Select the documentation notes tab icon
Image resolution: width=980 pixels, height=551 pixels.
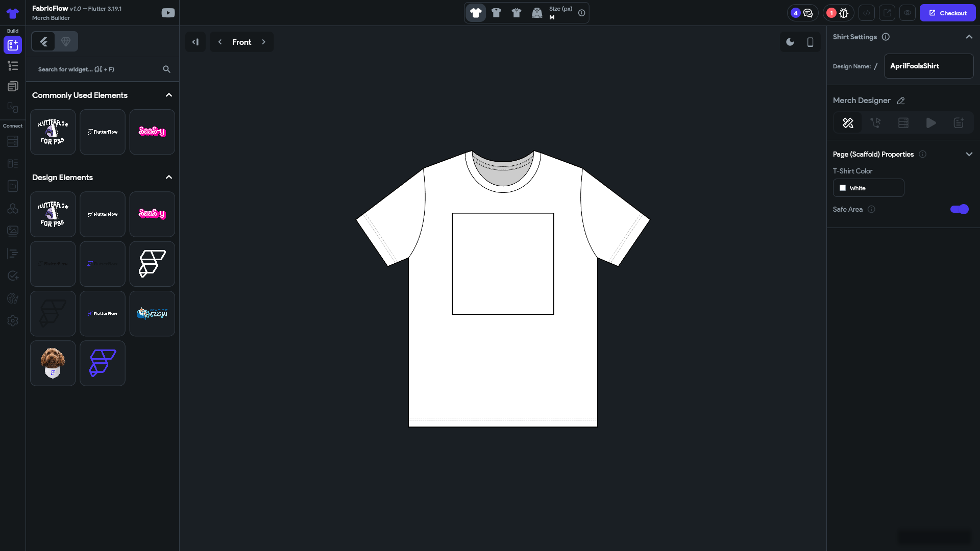point(959,123)
